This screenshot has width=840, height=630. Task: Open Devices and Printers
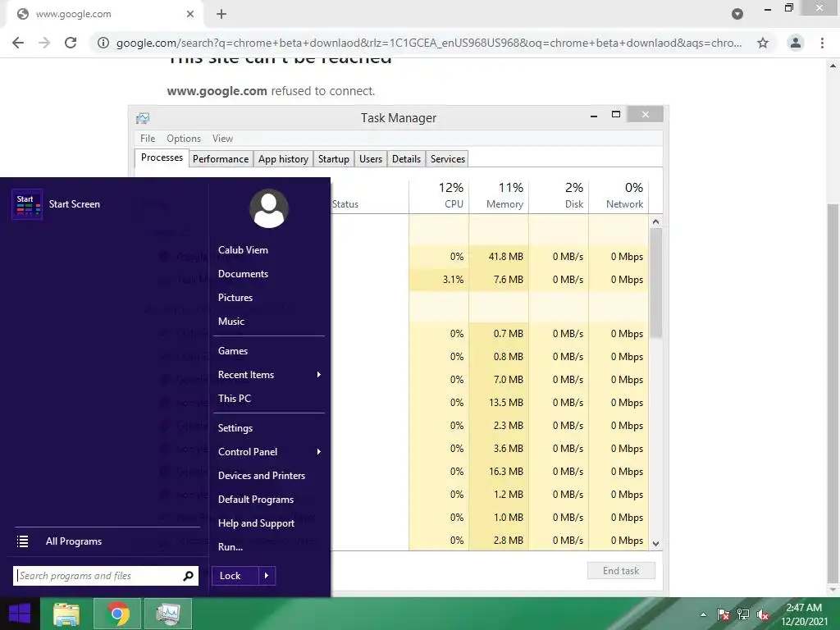pos(262,476)
